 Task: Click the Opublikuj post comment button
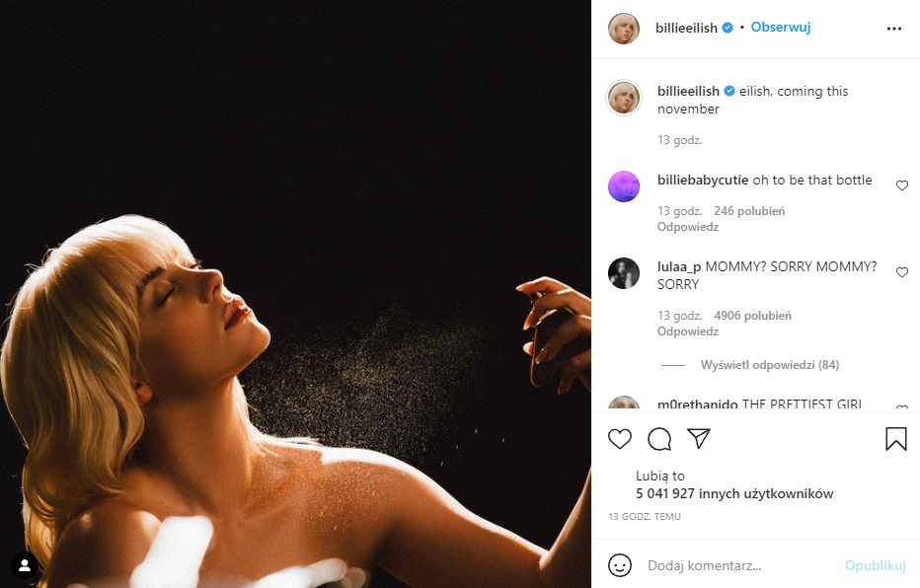point(875,566)
